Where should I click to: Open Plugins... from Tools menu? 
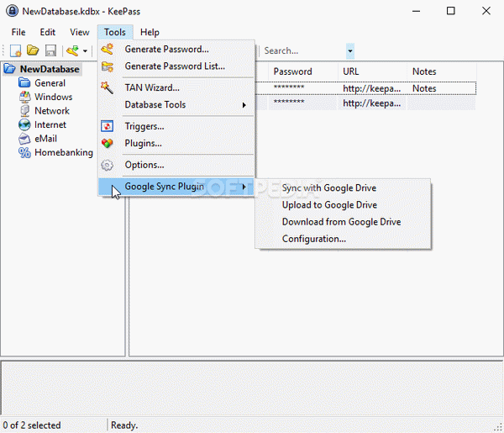(176, 143)
